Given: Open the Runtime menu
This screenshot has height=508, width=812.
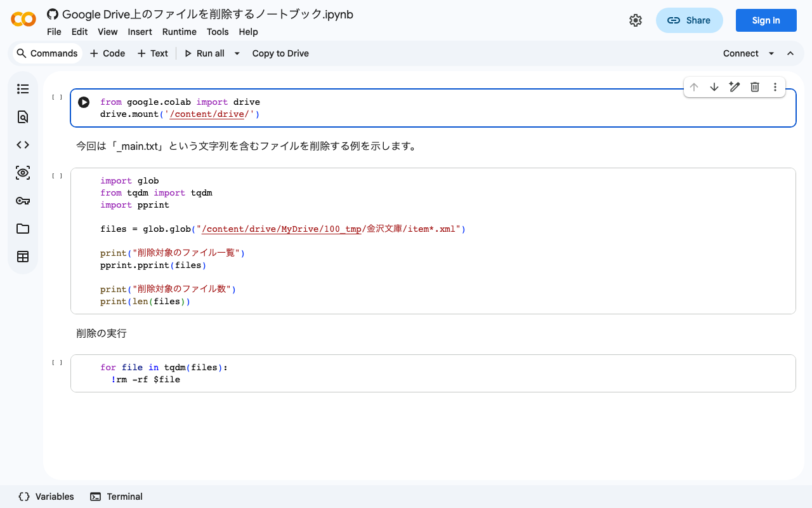Looking at the screenshot, I should pos(179,32).
